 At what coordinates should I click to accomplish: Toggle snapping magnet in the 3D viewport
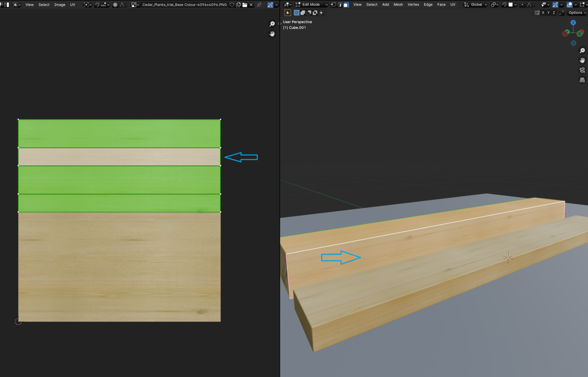click(x=504, y=5)
